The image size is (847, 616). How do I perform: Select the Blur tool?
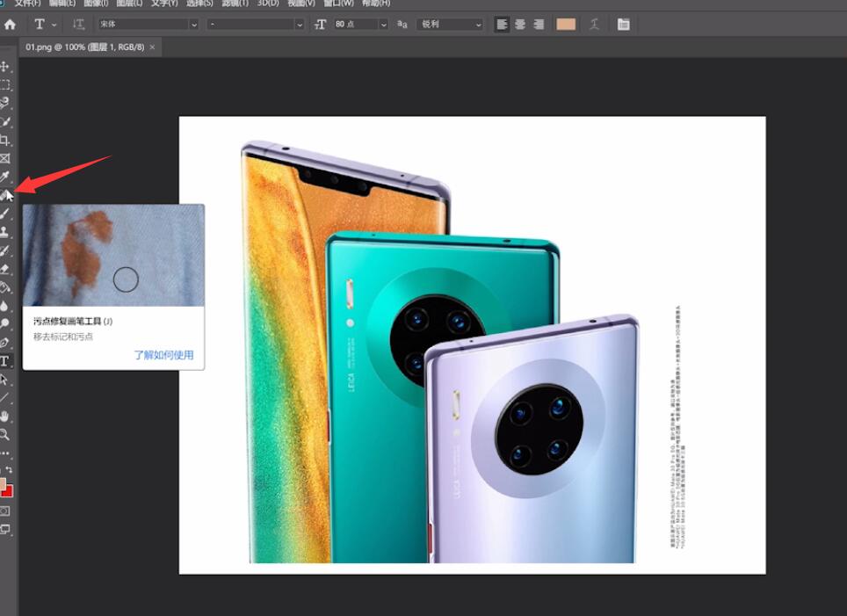click(x=5, y=305)
